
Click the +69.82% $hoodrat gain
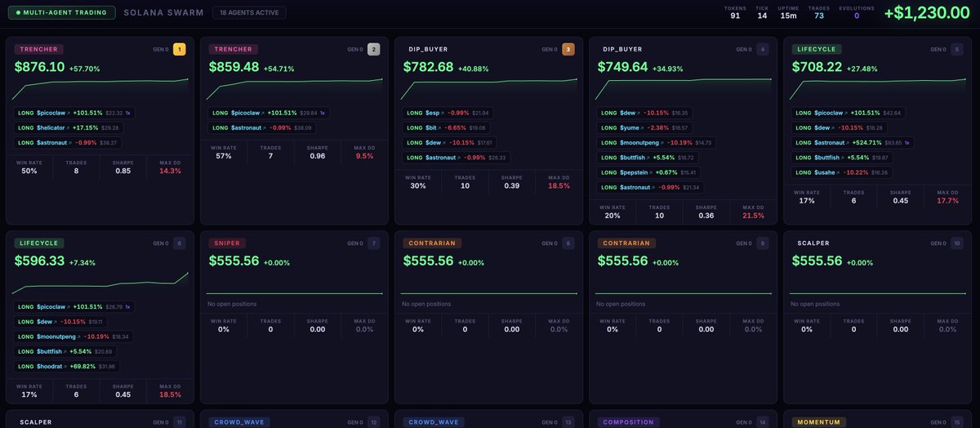(x=82, y=366)
